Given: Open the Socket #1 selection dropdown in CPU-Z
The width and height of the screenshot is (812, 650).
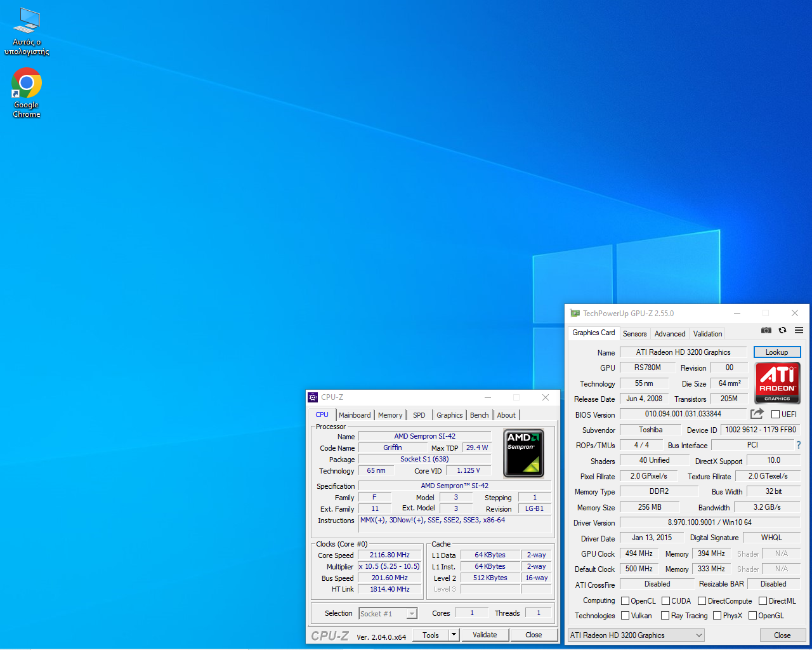Looking at the screenshot, I should 388,613.
